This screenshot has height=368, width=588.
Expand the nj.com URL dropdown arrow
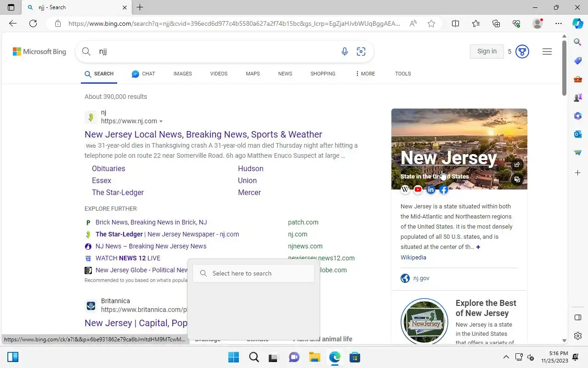tap(161, 121)
